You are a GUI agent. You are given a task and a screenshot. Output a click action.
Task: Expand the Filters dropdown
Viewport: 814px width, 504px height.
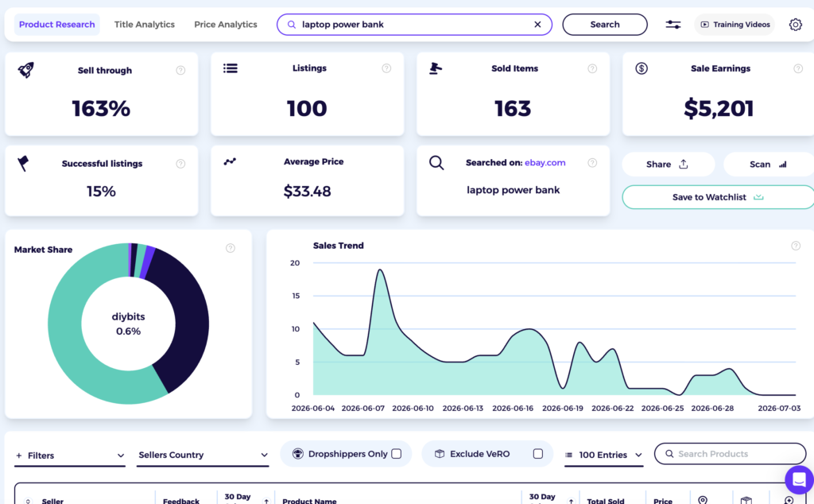70,456
